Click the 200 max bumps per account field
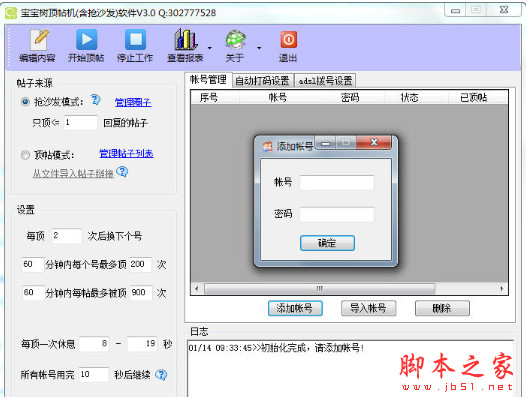526x398 pixels. 140,264
